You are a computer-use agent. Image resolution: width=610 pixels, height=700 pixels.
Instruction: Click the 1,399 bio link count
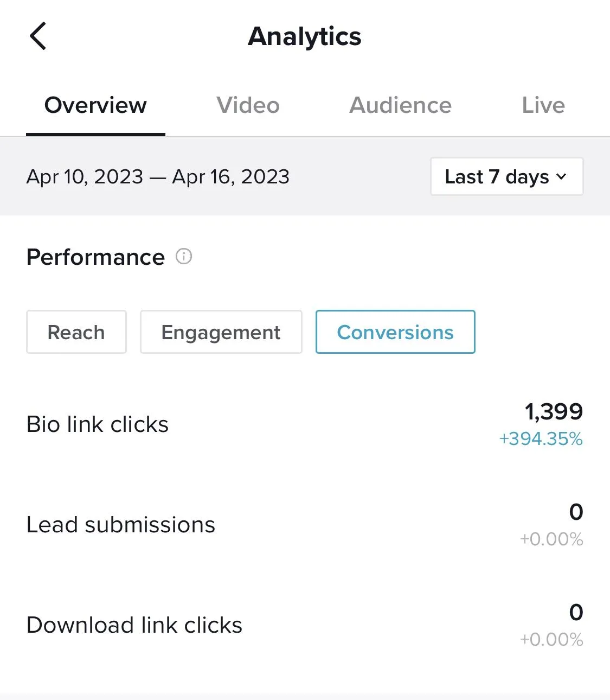554,412
